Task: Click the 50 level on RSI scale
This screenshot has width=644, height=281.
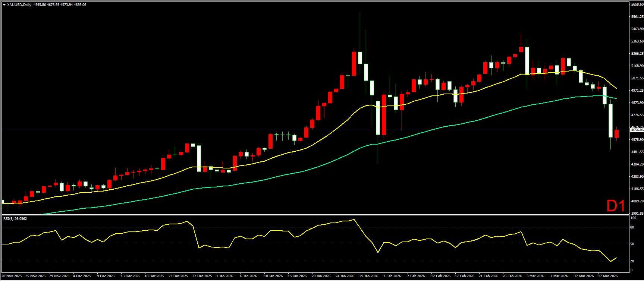Action: click(632, 244)
